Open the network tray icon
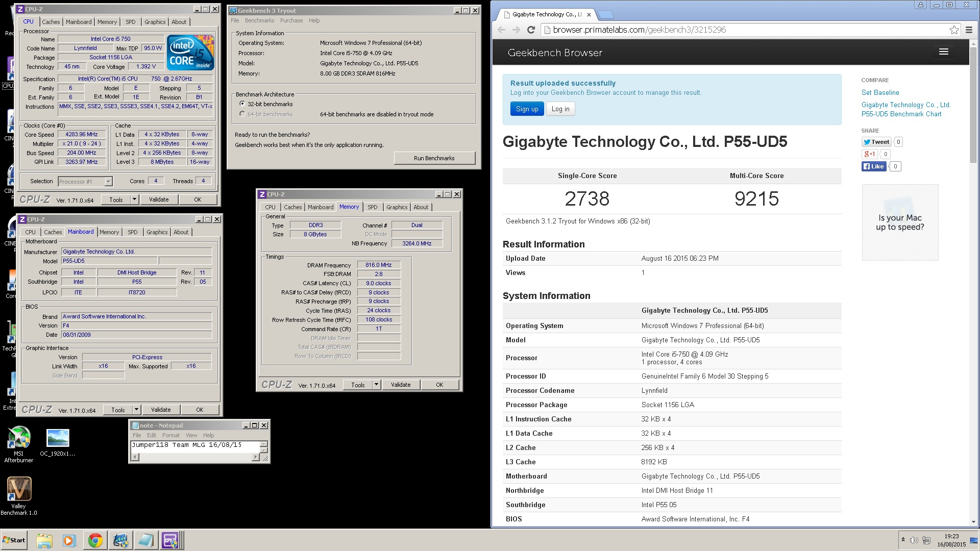The height and width of the screenshot is (551, 980). [926, 540]
